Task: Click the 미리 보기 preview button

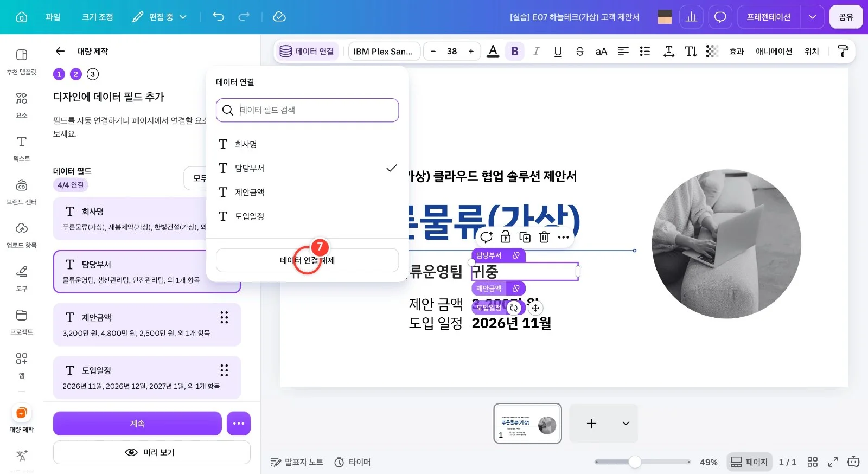Action: coord(151,452)
